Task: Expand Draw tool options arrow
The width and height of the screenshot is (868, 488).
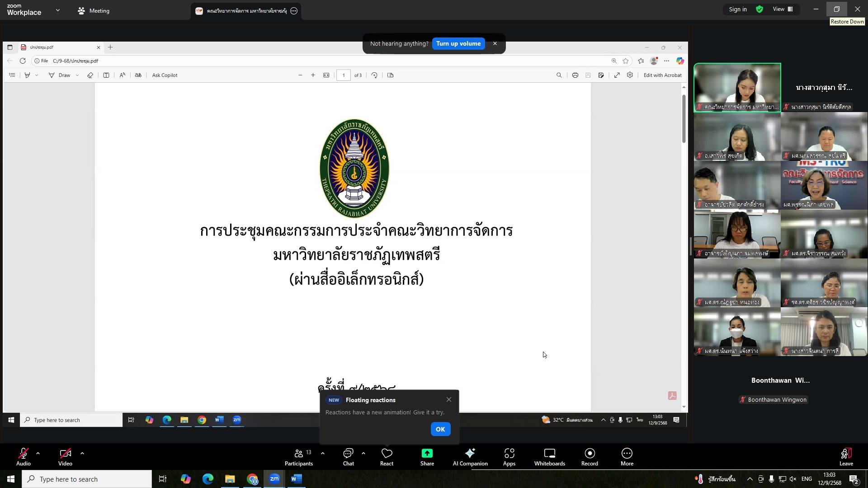Action: point(77,75)
